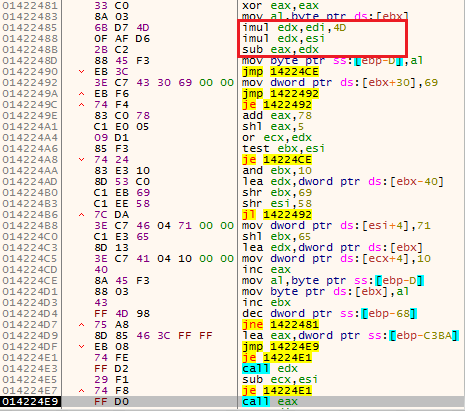The width and height of the screenshot is (465, 411).
Task: Click 'mov al,byte ptr ss:[ebp-D]' instruction
Action: [333, 281]
